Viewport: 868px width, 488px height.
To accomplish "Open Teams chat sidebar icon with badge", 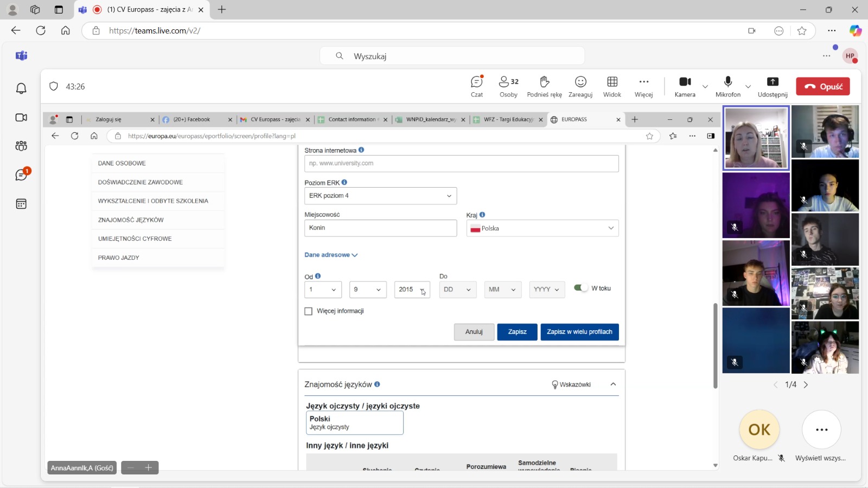I will click(x=21, y=175).
